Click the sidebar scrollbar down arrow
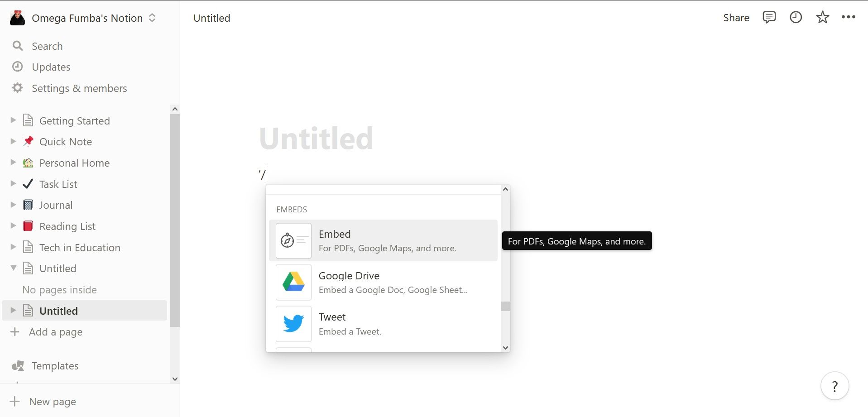The image size is (868, 417). pos(175,379)
